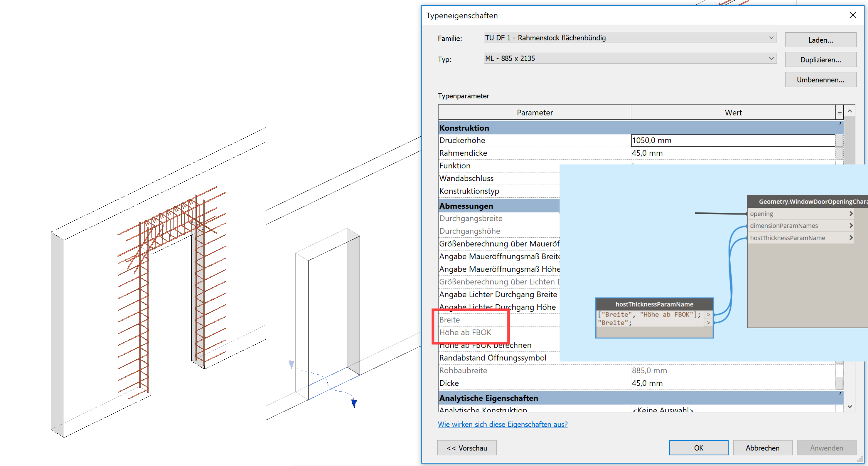
Task: Collapse the Analytische Eigenschaften group
Action: point(840,394)
